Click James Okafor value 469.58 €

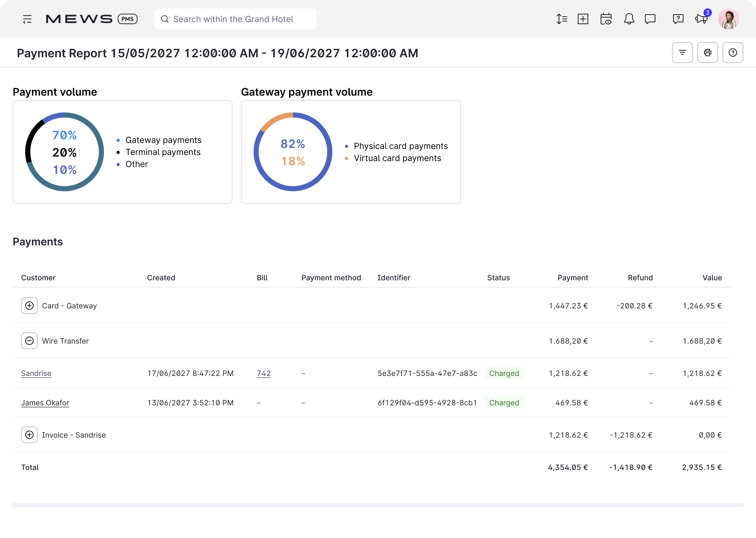point(705,403)
